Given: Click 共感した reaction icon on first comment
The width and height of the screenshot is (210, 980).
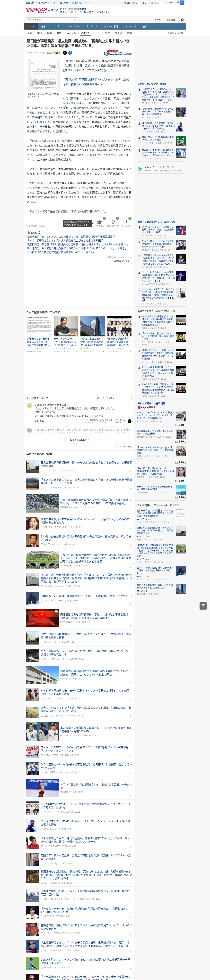Looking at the screenshot, I should pyautogui.click(x=87, y=421).
